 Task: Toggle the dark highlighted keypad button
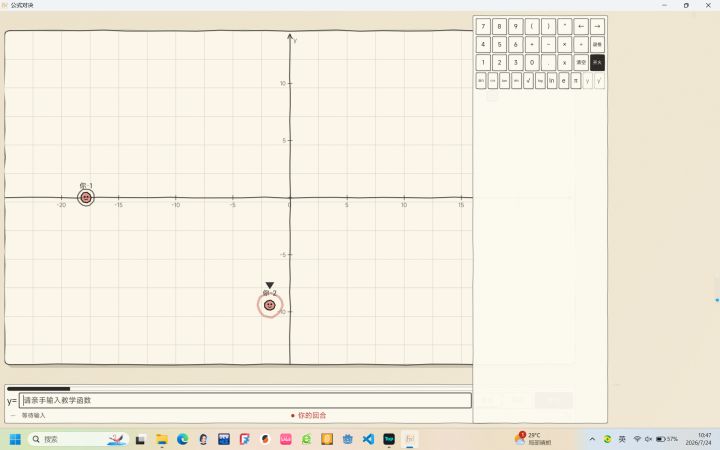(x=597, y=62)
